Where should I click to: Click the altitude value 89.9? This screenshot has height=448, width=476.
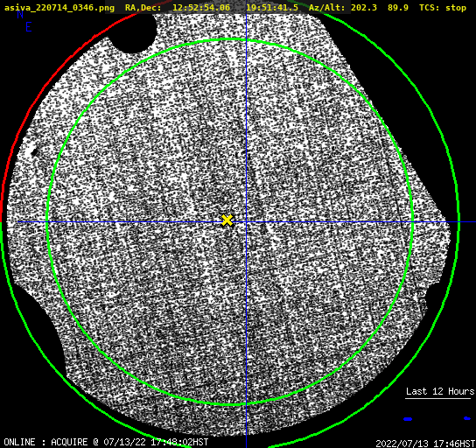point(398,8)
